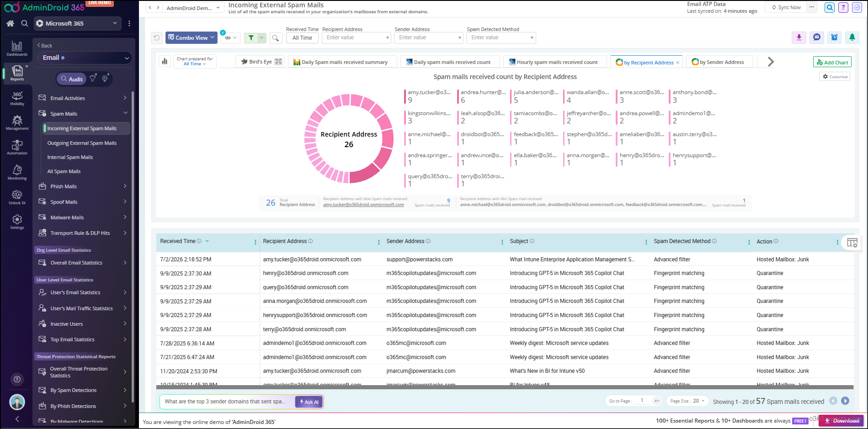Open the Unlock DI section
The width and height of the screenshot is (868, 429).
coord(17,197)
